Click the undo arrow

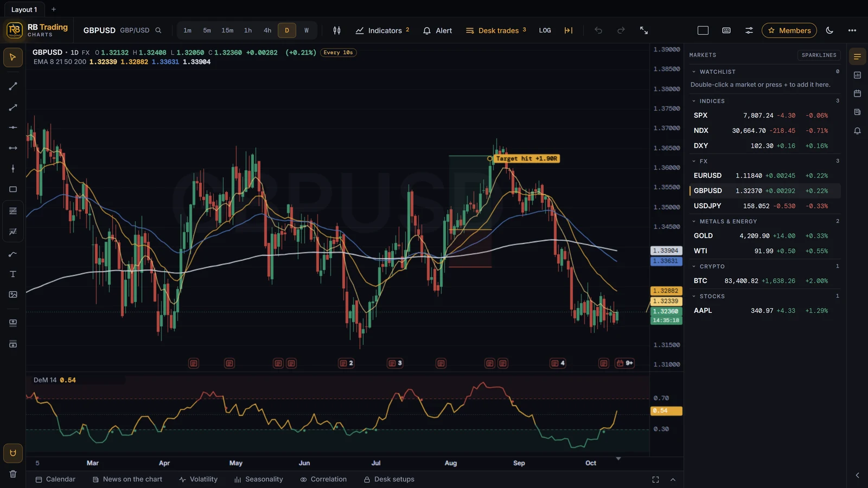(x=598, y=30)
